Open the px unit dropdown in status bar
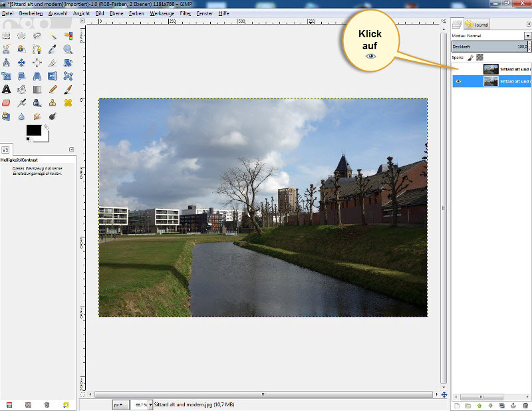The width and height of the screenshot is (532, 411). tap(118, 404)
